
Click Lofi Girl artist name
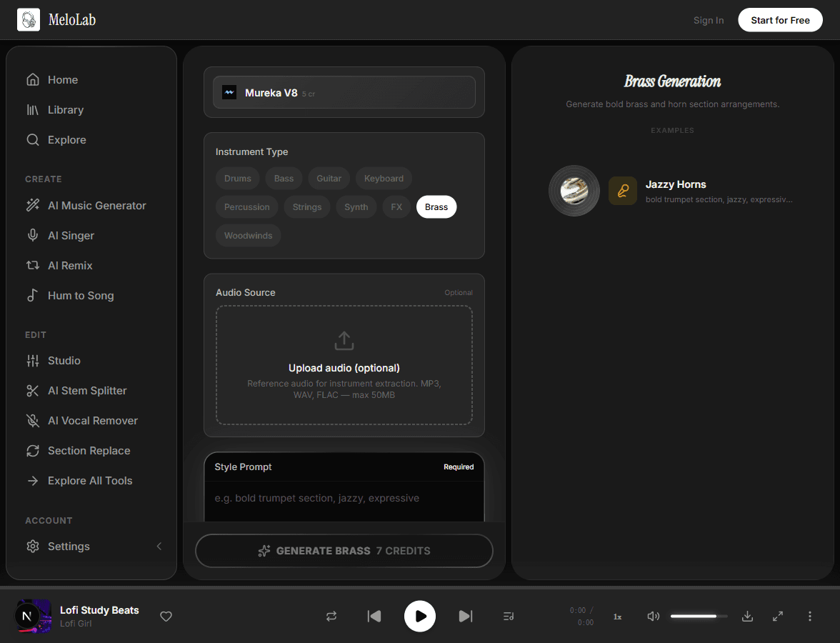(x=76, y=624)
